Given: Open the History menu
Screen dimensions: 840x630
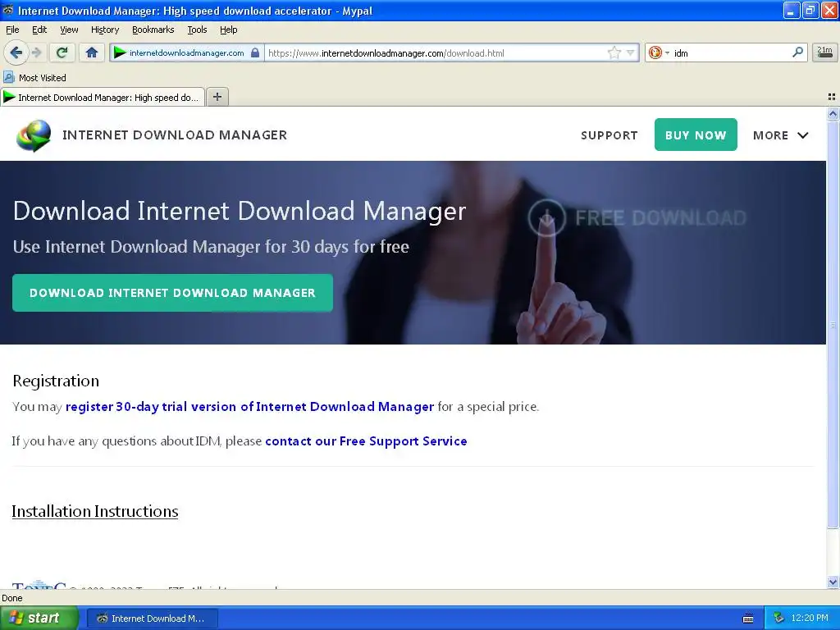Looking at the screenshot, I should tap(104, 30).
